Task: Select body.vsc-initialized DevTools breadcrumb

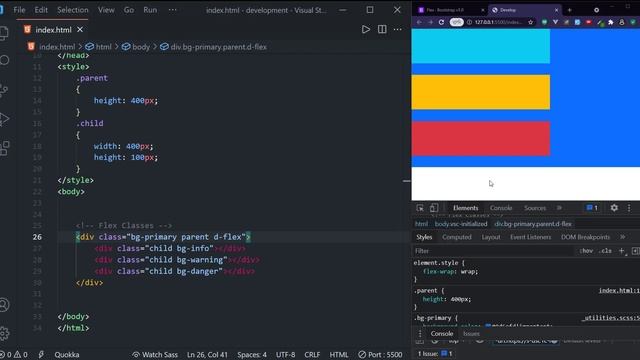Action: point(461,224)
